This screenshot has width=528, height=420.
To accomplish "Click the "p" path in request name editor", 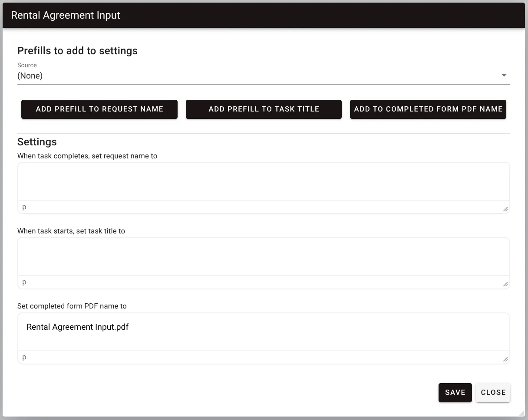I will (x=24, y=207).
